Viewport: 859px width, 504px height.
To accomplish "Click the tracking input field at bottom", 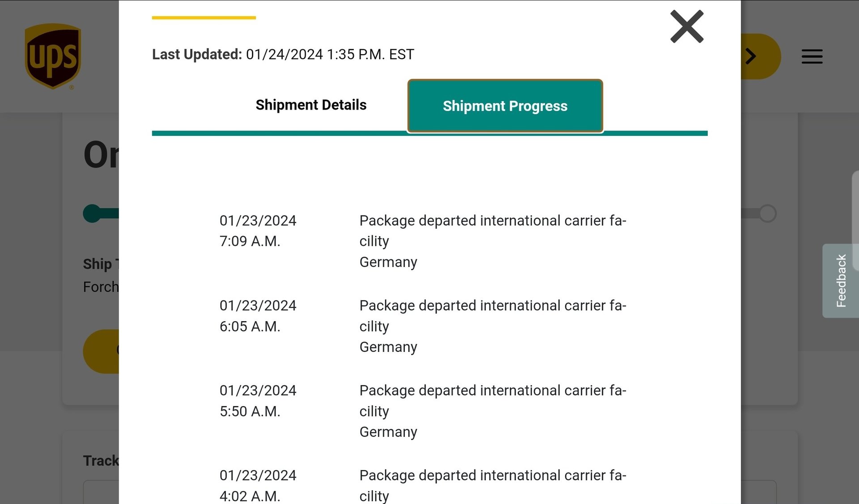I will [x=101, y=492].
